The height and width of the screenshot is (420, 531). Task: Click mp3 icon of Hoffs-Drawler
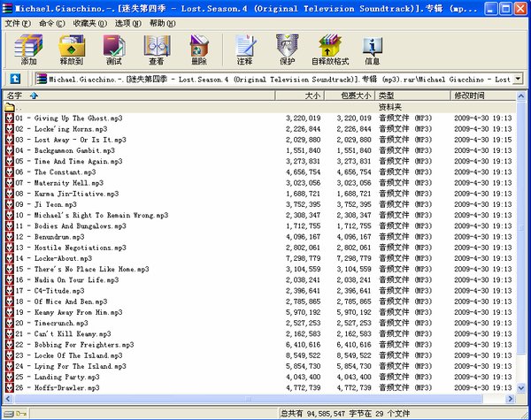pos(10,387)
